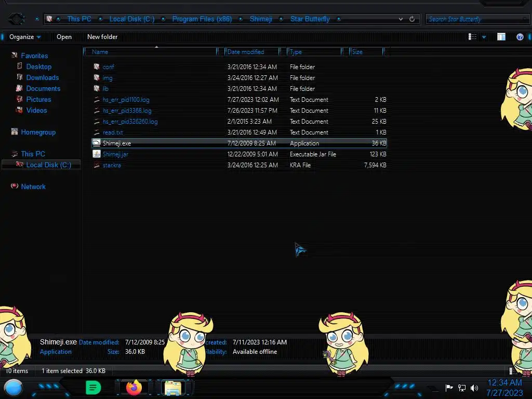Click the Downloads icon in sidebar
Screen dimensions: 532x399
[x=20, y=77]
